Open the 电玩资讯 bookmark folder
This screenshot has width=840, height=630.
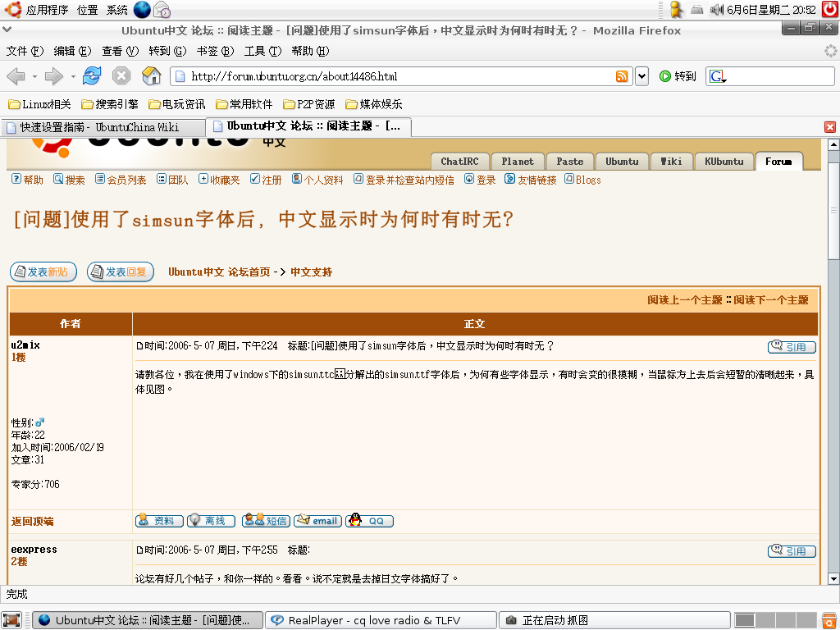(x=177, y=104)
